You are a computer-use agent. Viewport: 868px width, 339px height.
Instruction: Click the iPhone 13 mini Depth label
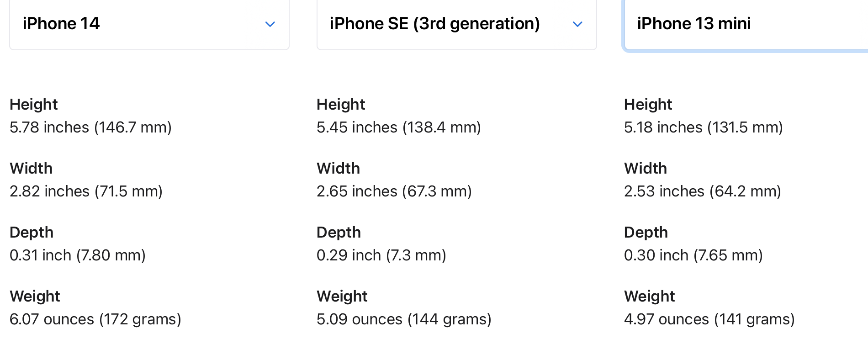tap(646, 233)
